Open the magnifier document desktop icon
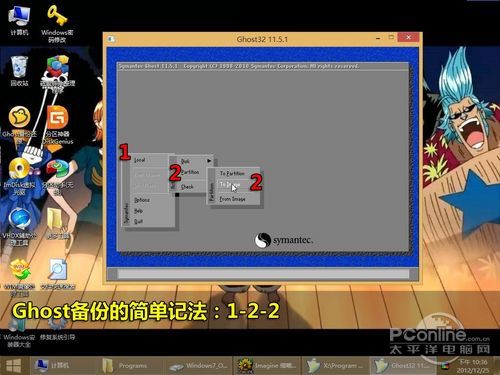The width and height of the screenshot is (500, 375). [58, 274]
